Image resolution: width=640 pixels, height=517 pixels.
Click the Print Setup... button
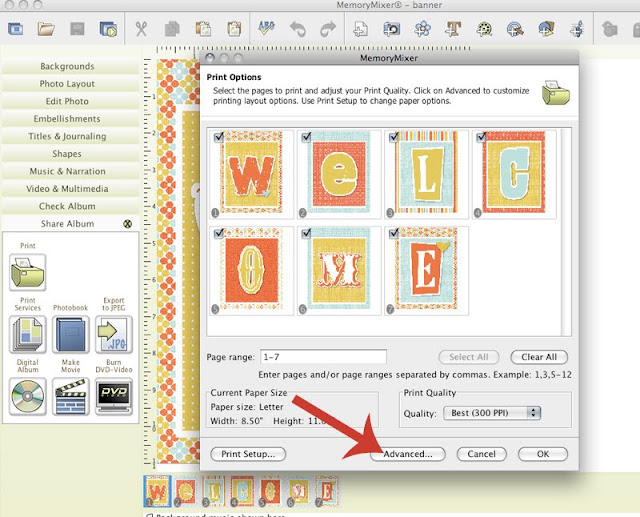[248, 454]
